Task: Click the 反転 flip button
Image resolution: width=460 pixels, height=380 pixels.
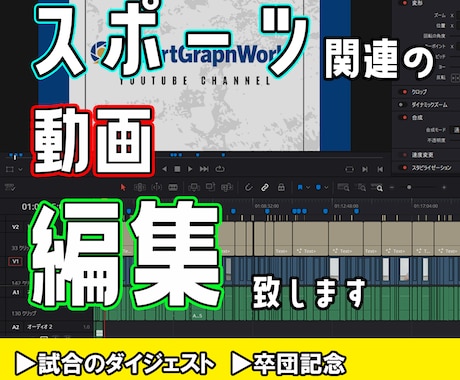Action: (455, 78)
